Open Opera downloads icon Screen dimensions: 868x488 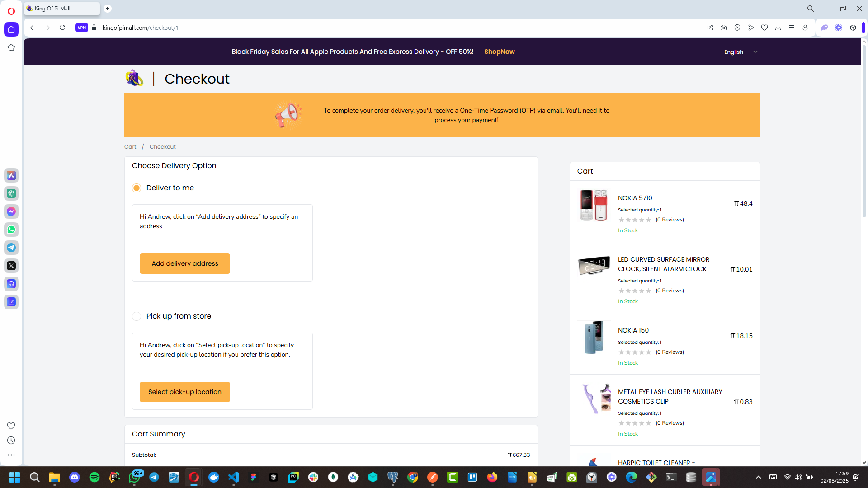click(x=778, y=28)
